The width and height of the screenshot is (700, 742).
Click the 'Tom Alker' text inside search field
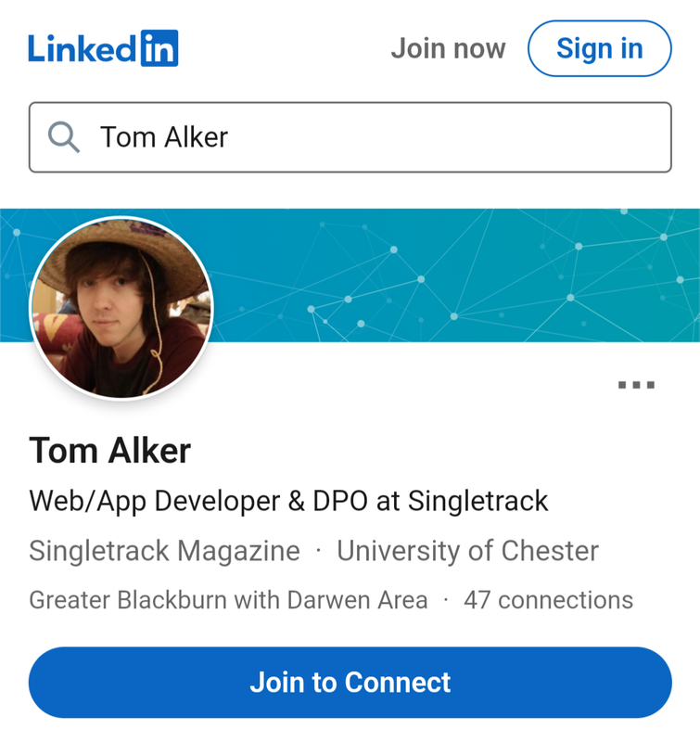pos(164,137)
